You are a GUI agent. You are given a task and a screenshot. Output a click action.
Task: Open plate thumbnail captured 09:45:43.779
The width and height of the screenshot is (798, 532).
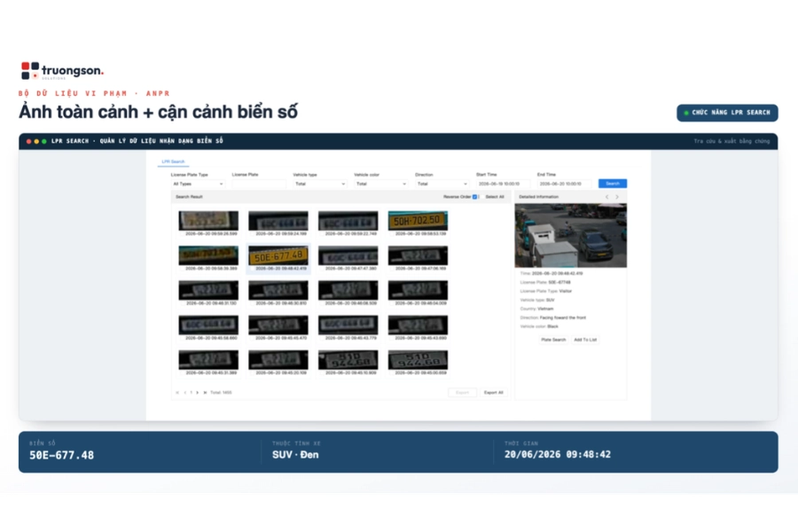tap(348, 325)
